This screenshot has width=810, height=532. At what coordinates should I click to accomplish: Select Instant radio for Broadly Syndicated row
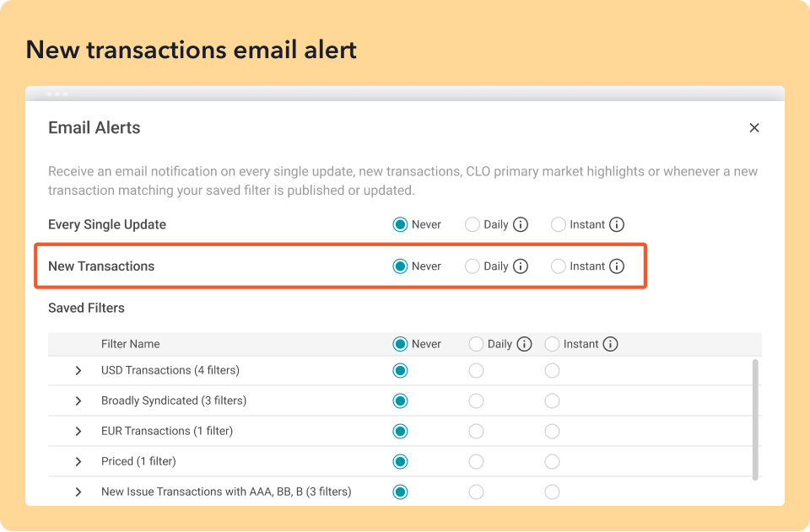pos(552,401)
